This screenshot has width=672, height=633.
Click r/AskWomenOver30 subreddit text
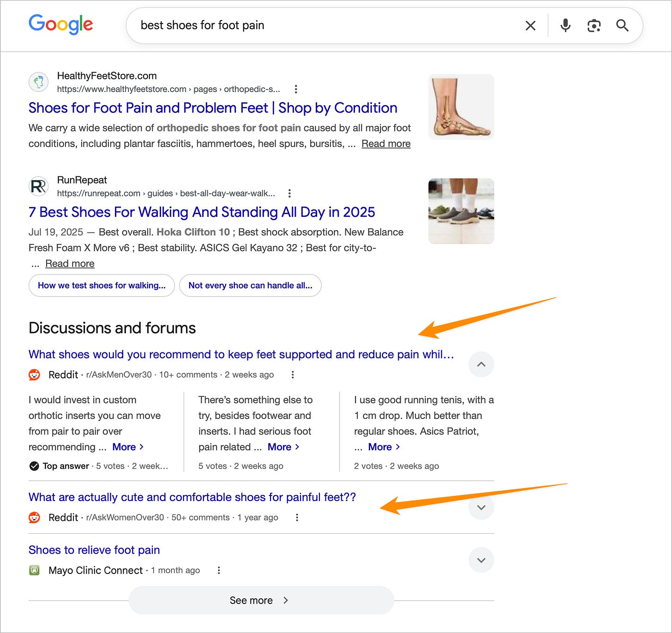(125, 518)
